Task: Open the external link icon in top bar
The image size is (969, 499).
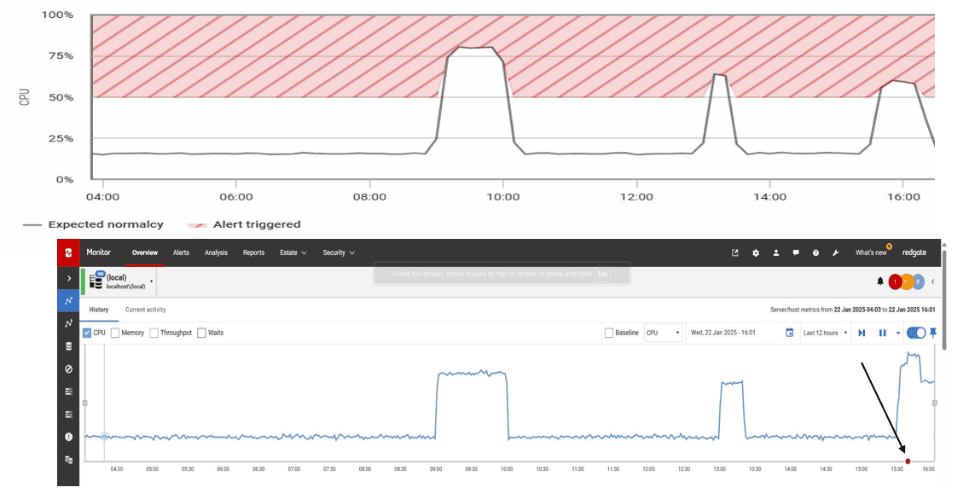Action: click(735, 253)
